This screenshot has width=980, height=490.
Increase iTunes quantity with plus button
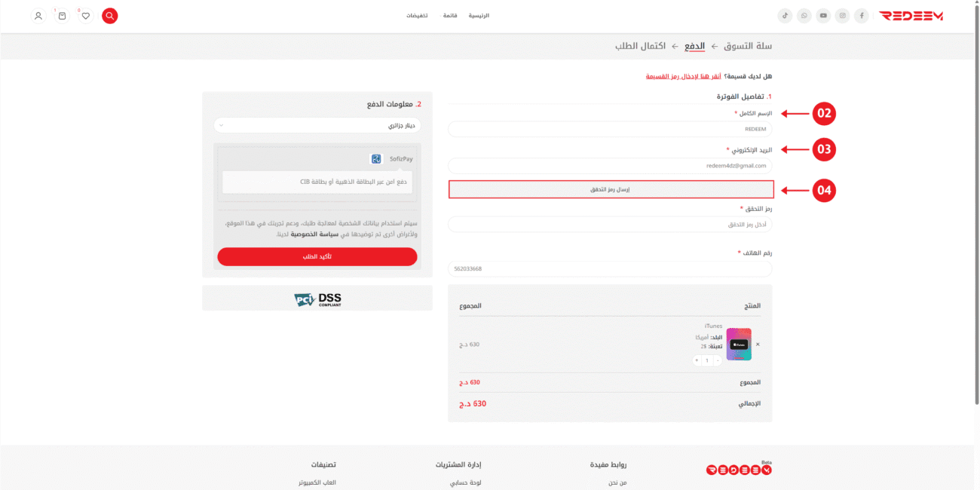[x=697, y=361]
